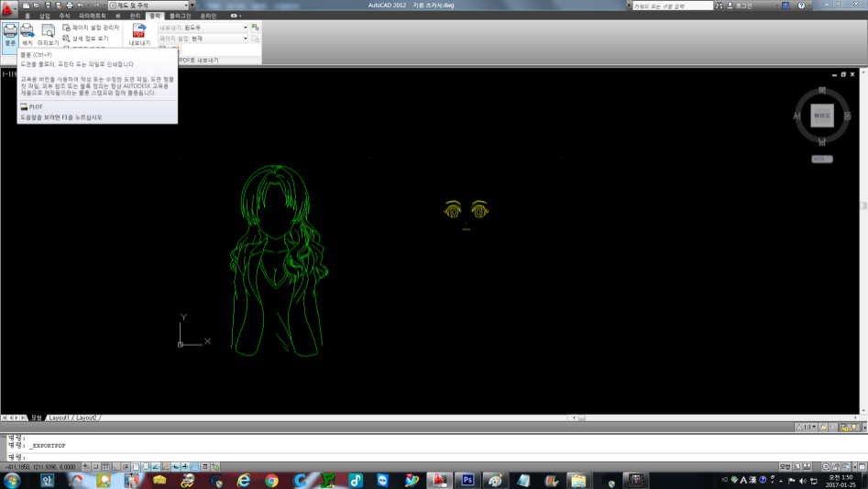Image resolution: width=868 pixels, height=489 pixels.
Task: Click the Redo arrow in quick access toolbar
Action: coord(95,5)
